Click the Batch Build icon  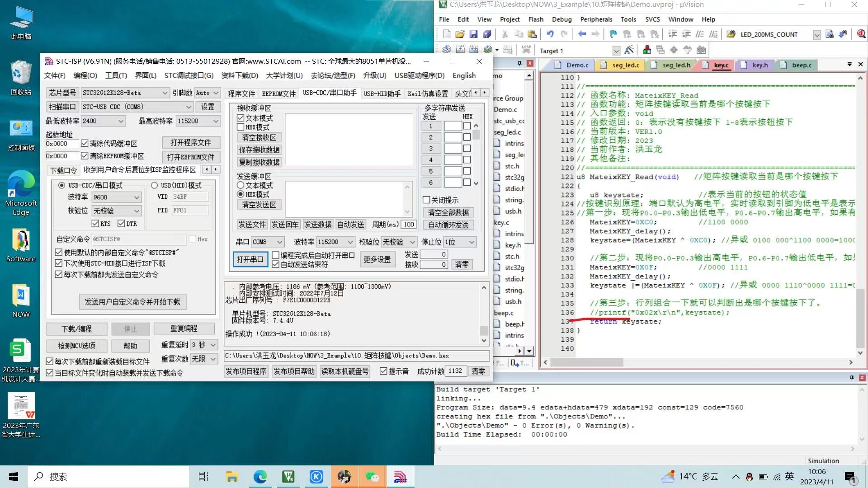[x=488, y=50]
